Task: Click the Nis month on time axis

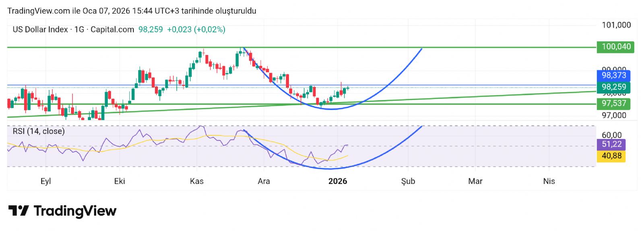Action: pyautogui.click(x=549, y=181)
